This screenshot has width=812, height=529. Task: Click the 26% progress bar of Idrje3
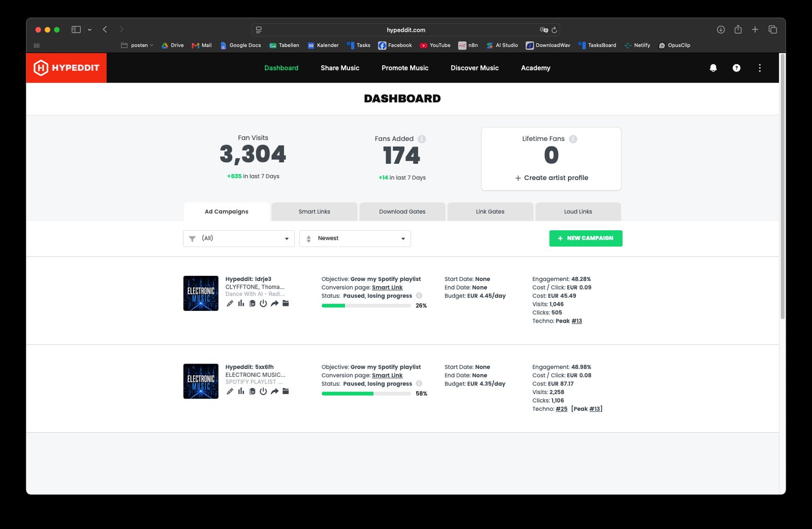[x=366, y=306]
